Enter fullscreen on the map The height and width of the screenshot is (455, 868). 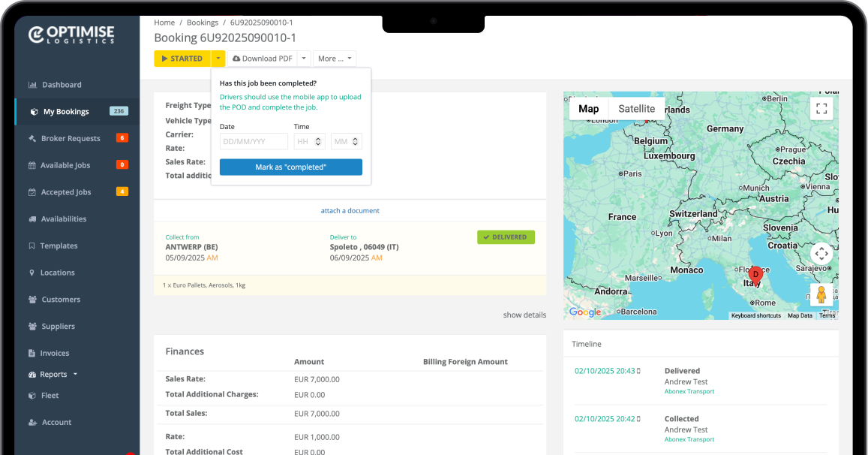[x=821, y=108]
